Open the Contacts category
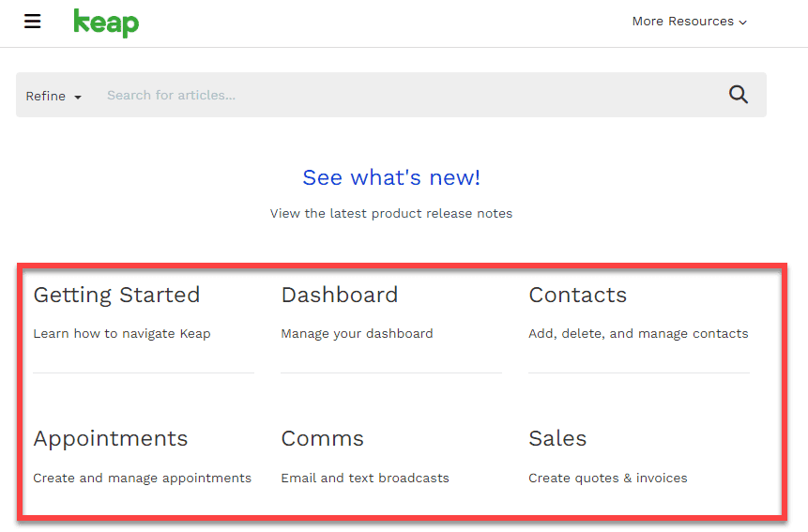The image size is (808, 532). [578, 296]
